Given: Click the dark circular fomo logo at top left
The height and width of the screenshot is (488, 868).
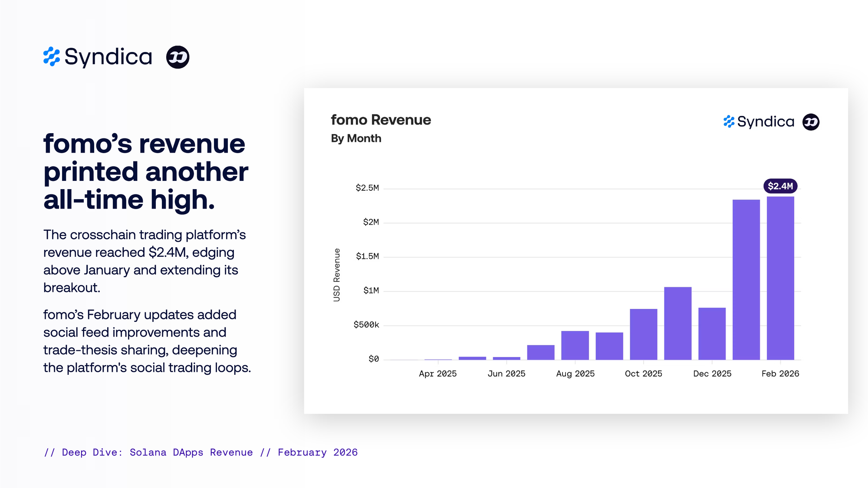Looking at the screenshot, I should coord(178,57).
